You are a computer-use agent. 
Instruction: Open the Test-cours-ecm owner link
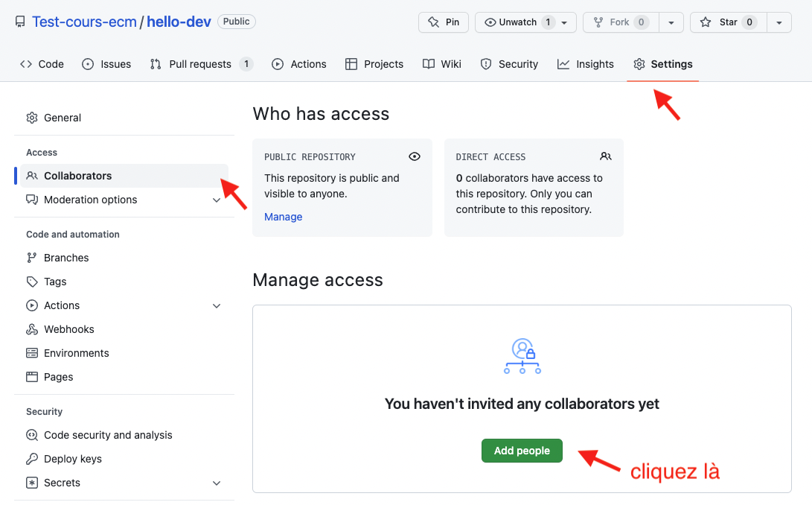84,22
